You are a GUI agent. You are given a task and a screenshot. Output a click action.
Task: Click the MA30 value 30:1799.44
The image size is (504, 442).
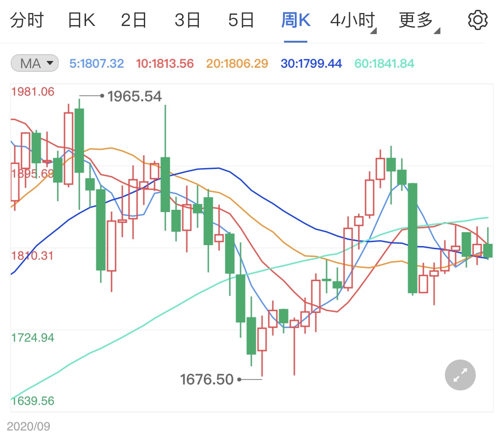[311, 63]
